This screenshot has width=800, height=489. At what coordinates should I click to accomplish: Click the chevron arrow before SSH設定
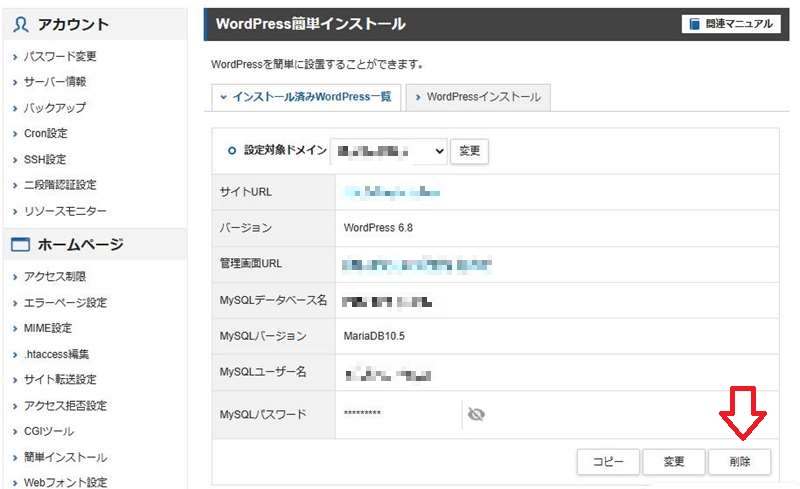15,160
